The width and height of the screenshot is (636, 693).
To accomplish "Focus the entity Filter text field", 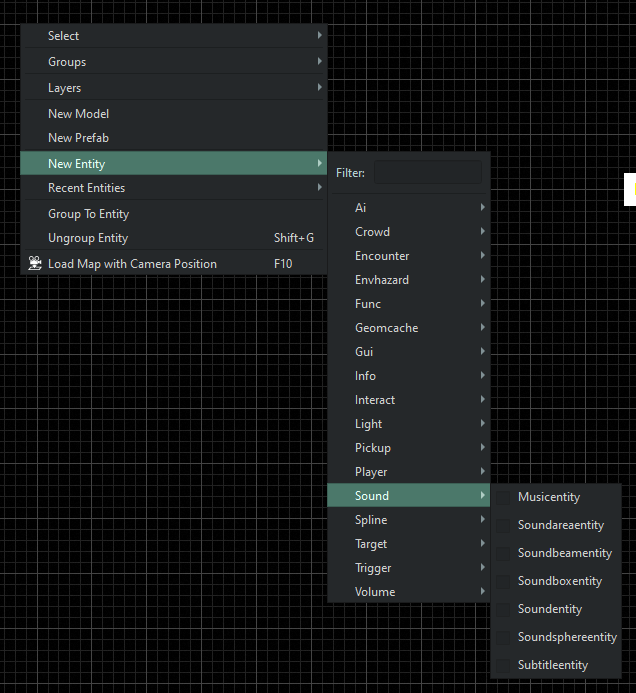I will click(x=428, y=172).
